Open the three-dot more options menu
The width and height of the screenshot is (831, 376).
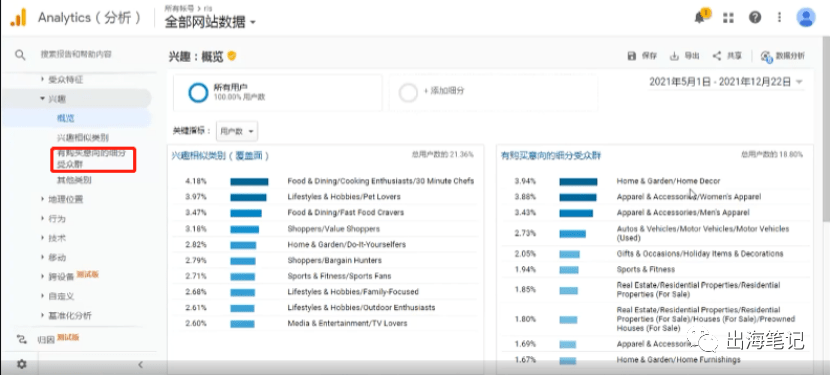pyautogui.click(x=779, y=18)
